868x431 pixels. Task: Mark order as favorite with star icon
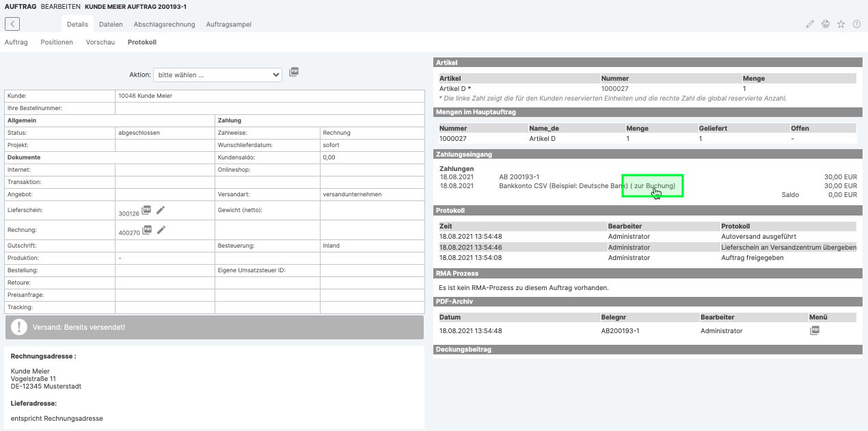pos(841,24)
